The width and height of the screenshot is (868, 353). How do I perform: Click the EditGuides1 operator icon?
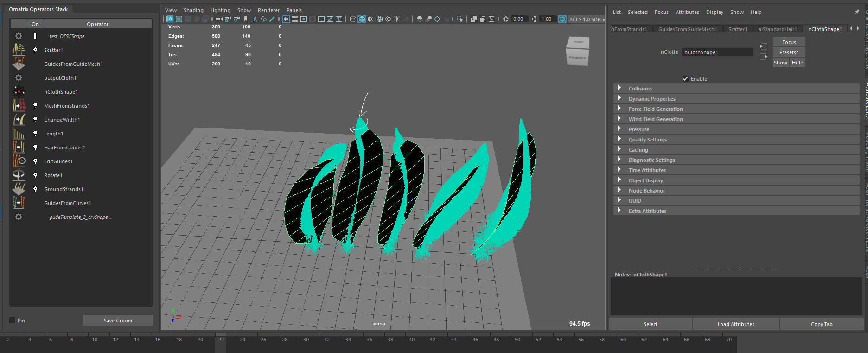(x=19, y=161)
